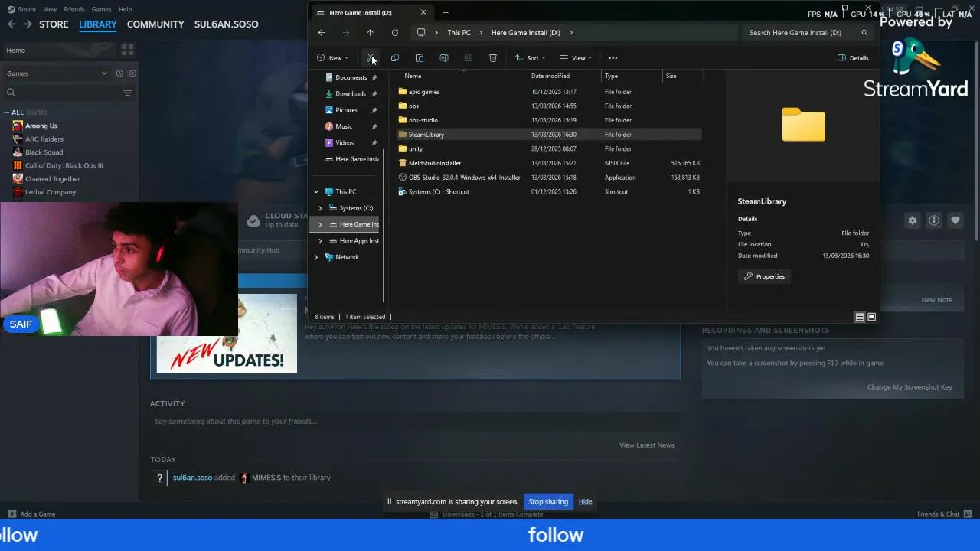
Task: Open the View menu in Steam
Action: (50, 9)
